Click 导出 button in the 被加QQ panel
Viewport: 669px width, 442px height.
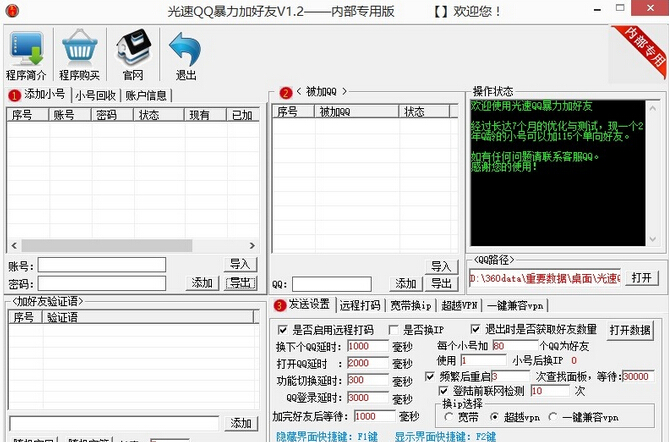(441, 284)
